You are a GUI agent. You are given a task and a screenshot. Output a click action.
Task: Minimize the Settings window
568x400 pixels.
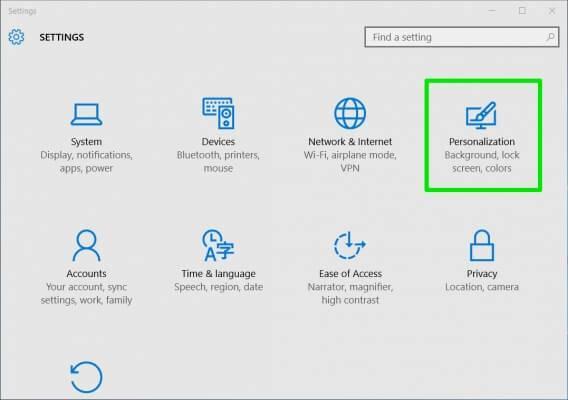tap(492, 11)
